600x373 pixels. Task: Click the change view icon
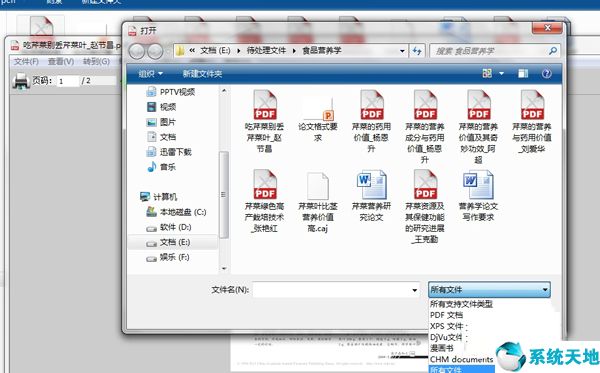(487, 73)
